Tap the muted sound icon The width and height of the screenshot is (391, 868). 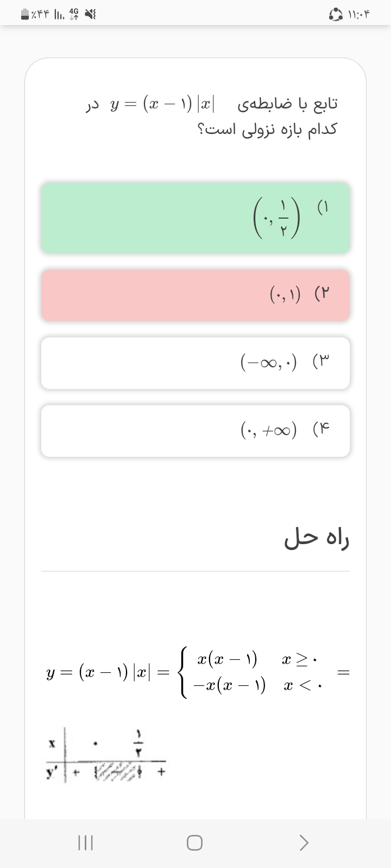[90, 15]
